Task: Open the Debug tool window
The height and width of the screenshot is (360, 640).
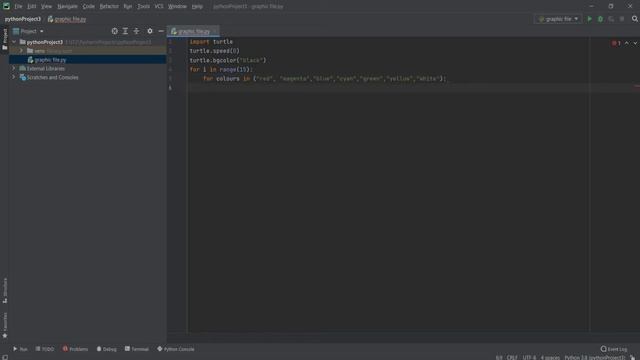Action: pyautogui.click(x=107, y=349)
